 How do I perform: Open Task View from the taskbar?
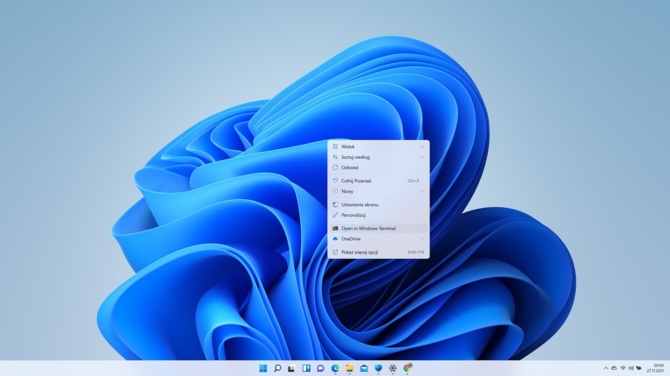292,368
